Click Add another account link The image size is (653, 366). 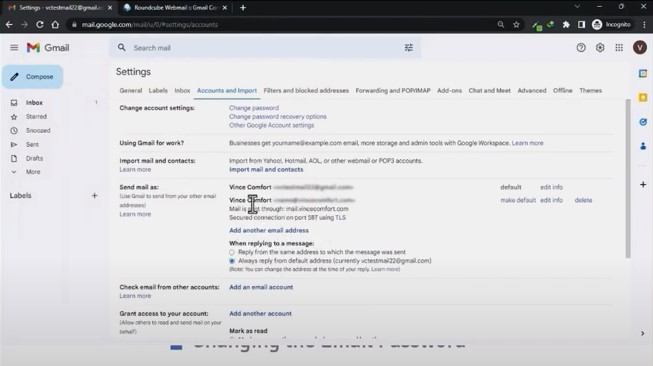tap(260, 314)
